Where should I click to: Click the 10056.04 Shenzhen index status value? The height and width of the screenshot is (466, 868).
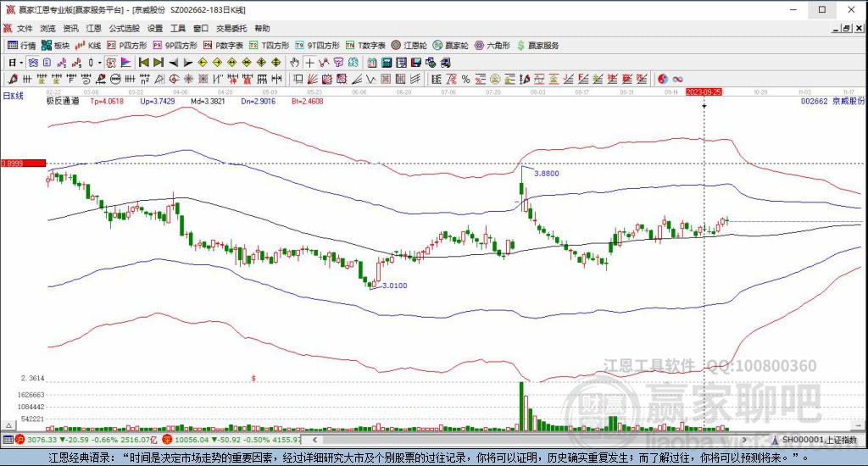tap(192, 440)
